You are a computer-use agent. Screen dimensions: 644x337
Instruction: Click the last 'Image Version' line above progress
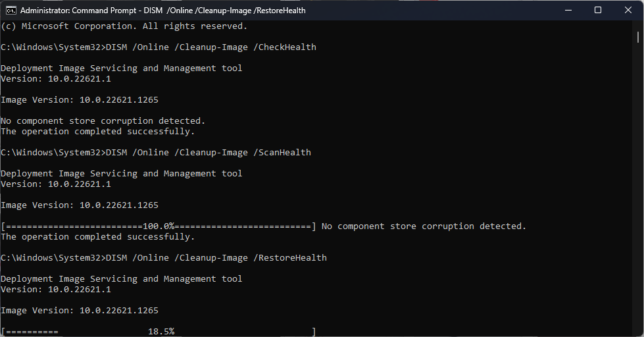coord(80,310)
